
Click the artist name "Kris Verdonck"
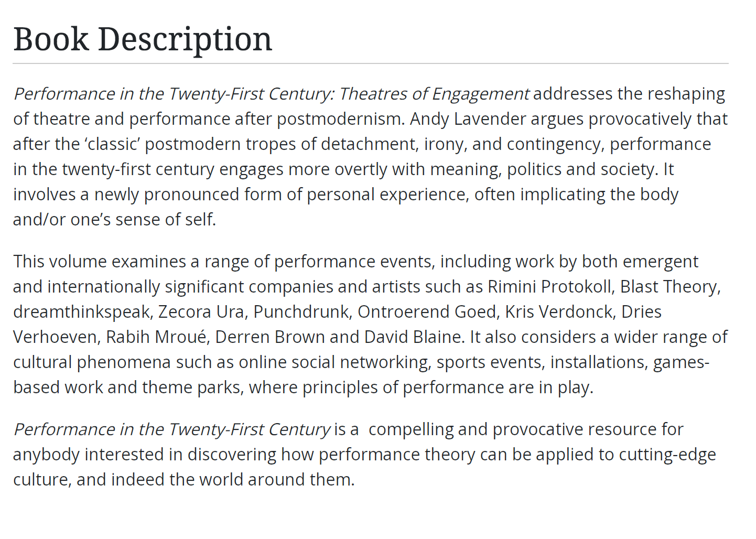pyautogui.click(x=558, y=312)
